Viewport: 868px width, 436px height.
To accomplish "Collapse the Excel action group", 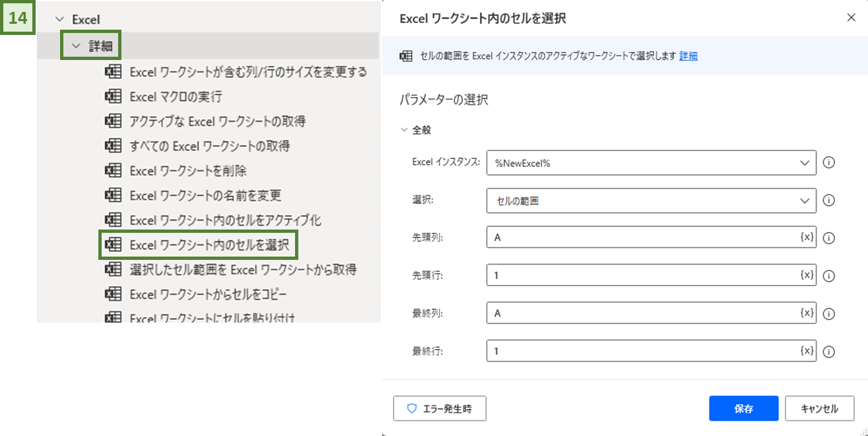I will pyautogui.click(x=60, y=20).
